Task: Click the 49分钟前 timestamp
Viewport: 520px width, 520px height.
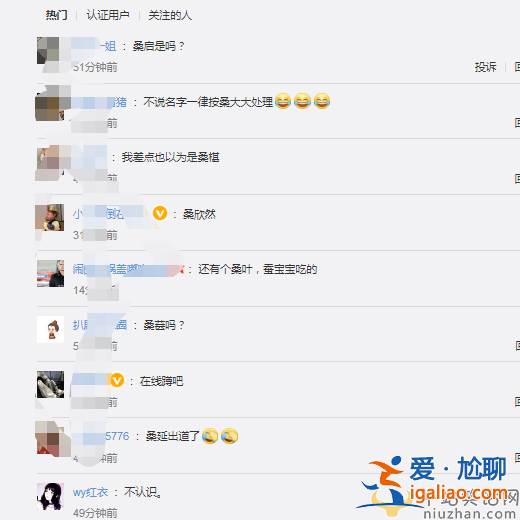Action: pos(95,513)
